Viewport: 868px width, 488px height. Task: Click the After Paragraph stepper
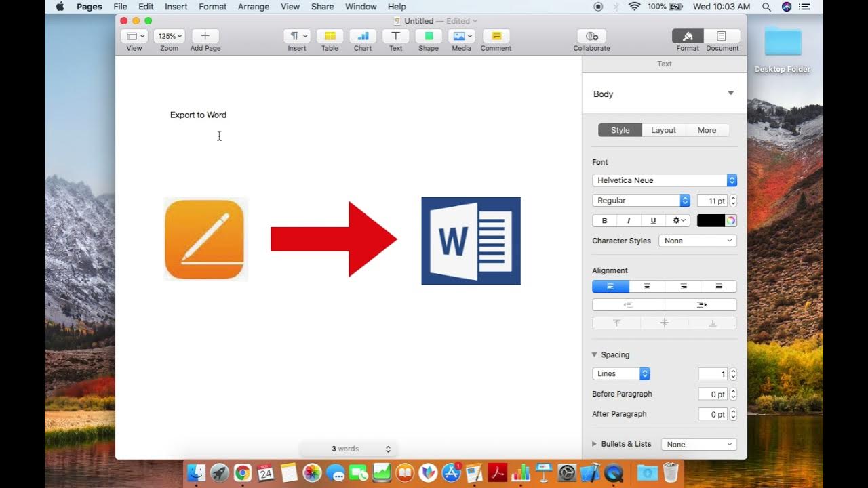tap(733, 414)
